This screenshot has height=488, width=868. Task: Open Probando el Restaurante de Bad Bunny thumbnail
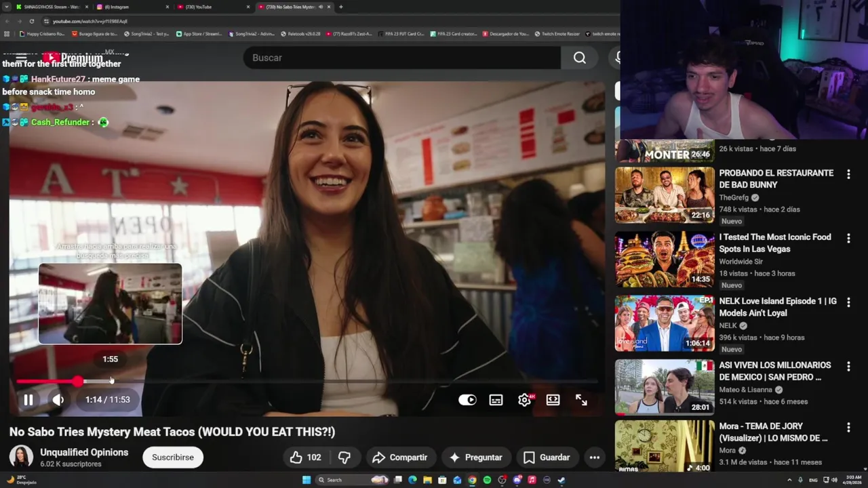point(665,195)
